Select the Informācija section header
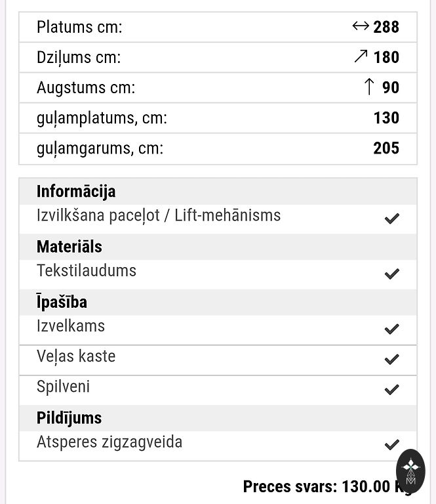This screenshot has width=436, height=504. (x=76, y=192)
